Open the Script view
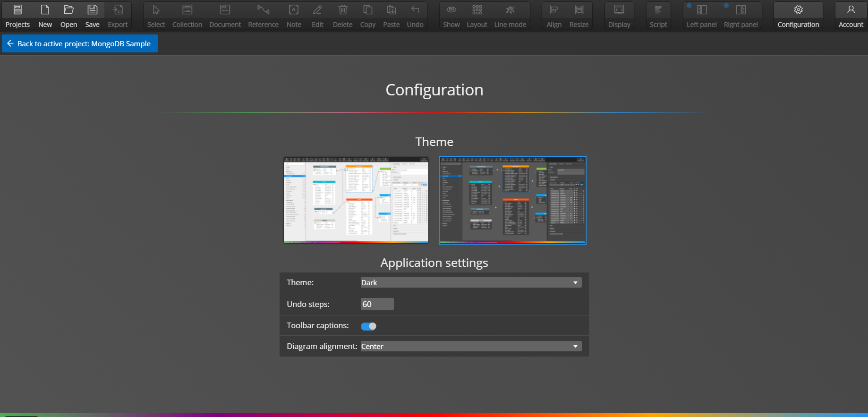Viewport: 868px width, 417px height. pos(658,16)
